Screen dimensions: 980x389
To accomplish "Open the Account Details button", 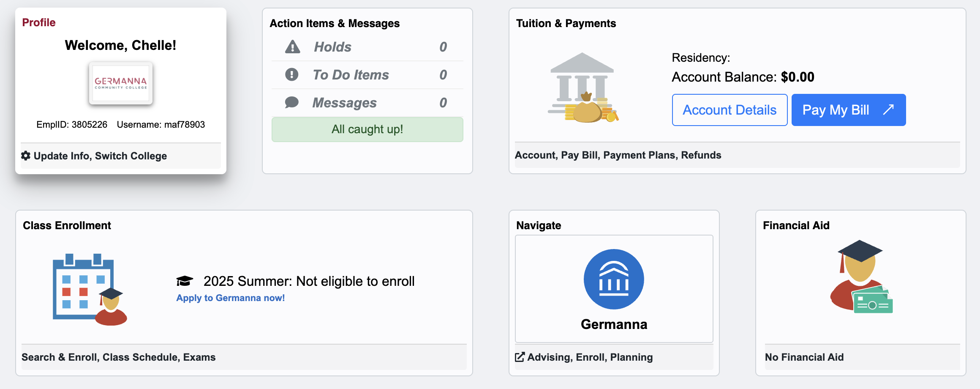I will tap(730, 110).
